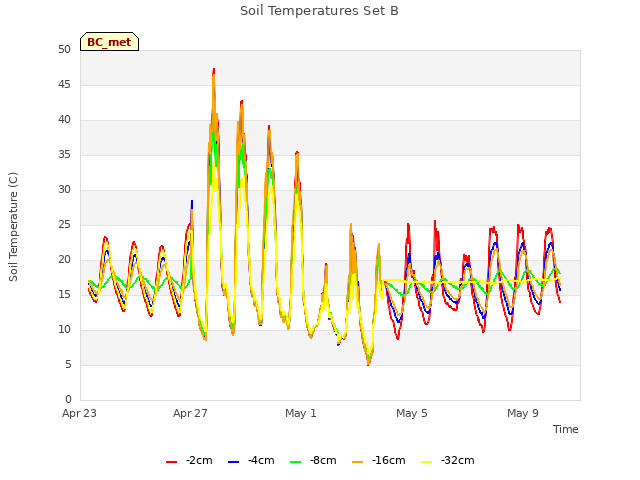Click the blue spike on Apr 27

pyautogui.click(x=192, y=203)
